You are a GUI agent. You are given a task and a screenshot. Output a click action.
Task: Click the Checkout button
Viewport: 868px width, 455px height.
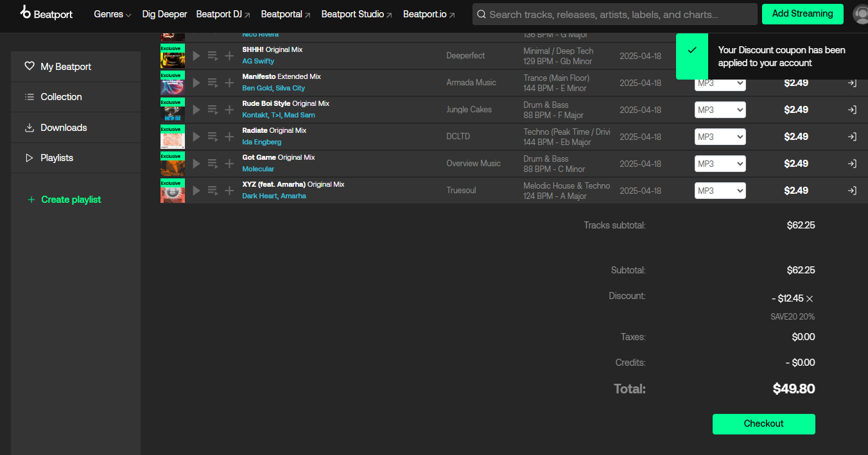(763, 424)
